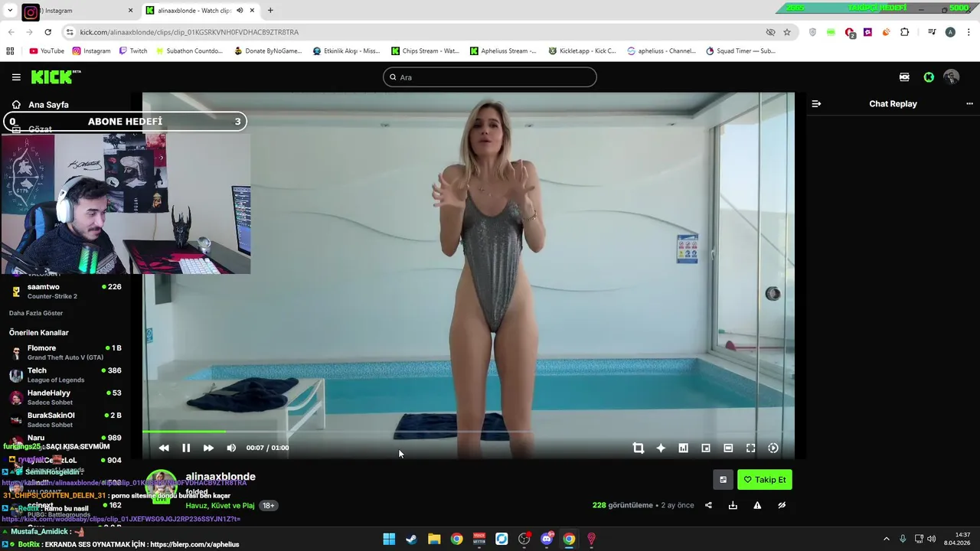Open the Kick hamburger sidebar menu
Screen dimensions: 980x551
16,77
